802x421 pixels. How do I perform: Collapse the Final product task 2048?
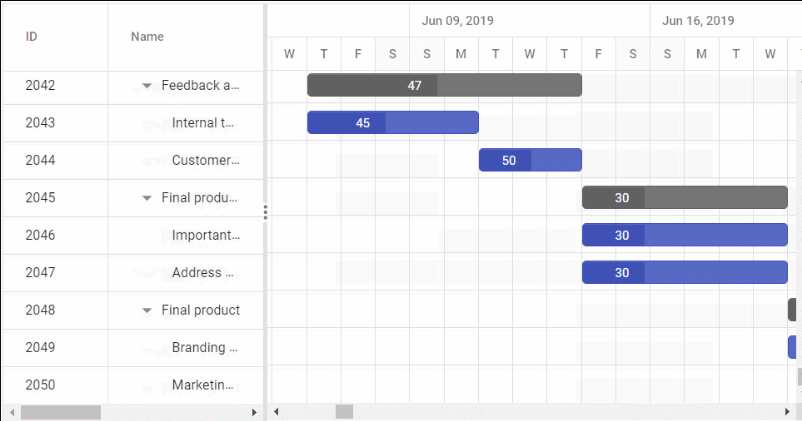(x=148, y=311)
